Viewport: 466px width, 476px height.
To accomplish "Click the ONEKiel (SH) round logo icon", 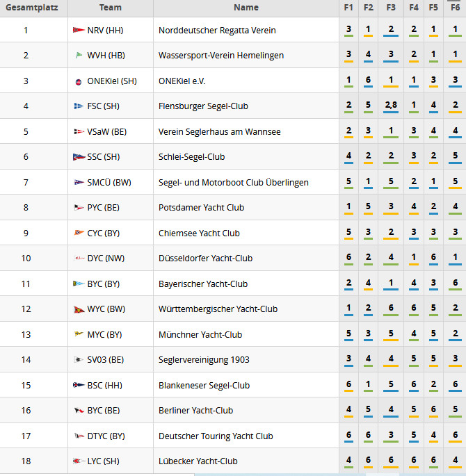I will pos(78,81).
